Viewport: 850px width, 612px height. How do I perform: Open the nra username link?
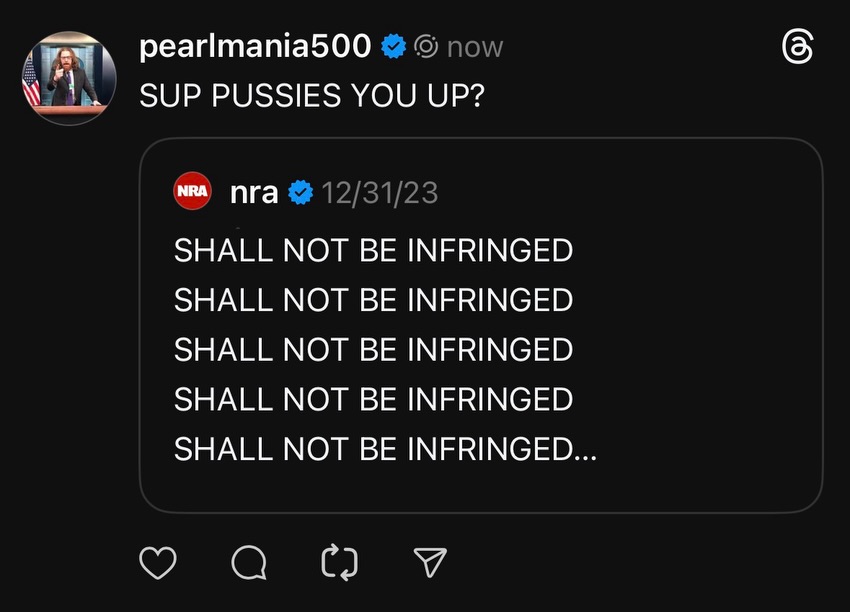[x=254, y=192]
